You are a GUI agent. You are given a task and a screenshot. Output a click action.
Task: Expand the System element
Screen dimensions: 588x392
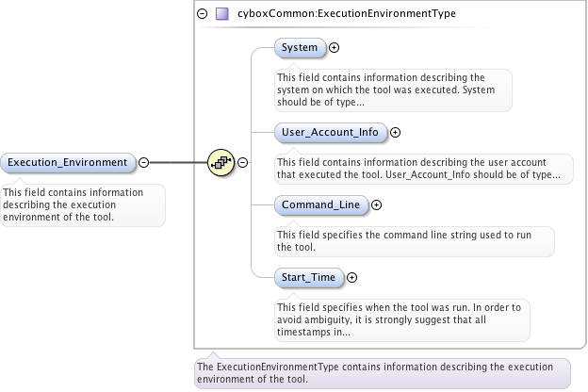[334, 47]
